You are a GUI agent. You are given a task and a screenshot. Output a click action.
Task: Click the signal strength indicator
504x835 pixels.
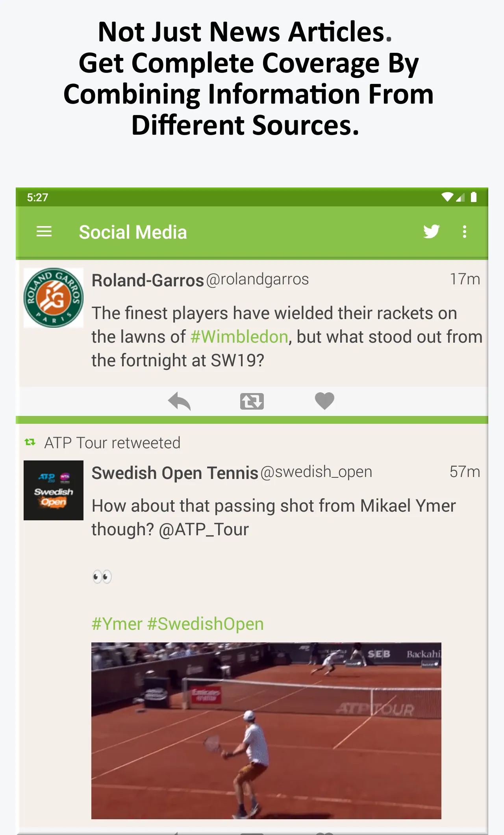pyautogui.click(x=461, y=197)
